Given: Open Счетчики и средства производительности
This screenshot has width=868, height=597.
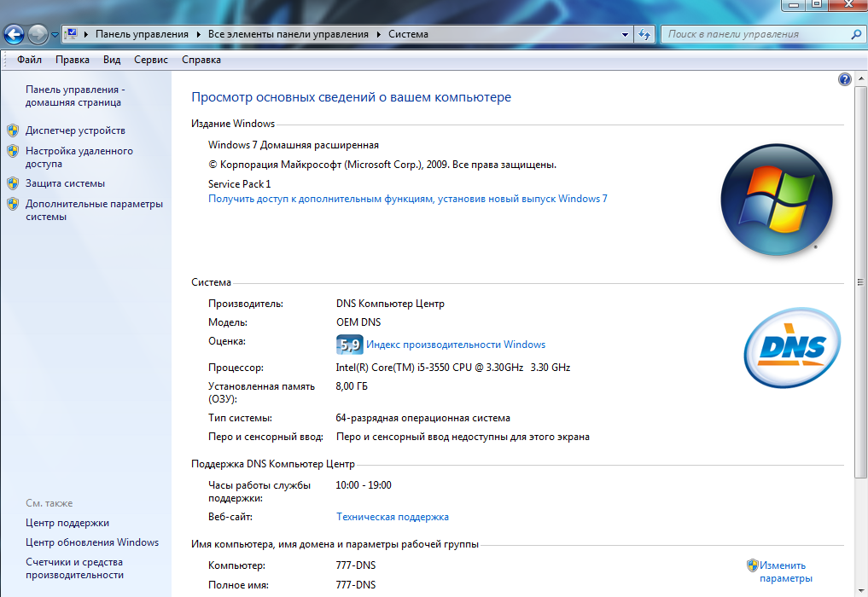Looking at the screenshot, I should point(74,568).
